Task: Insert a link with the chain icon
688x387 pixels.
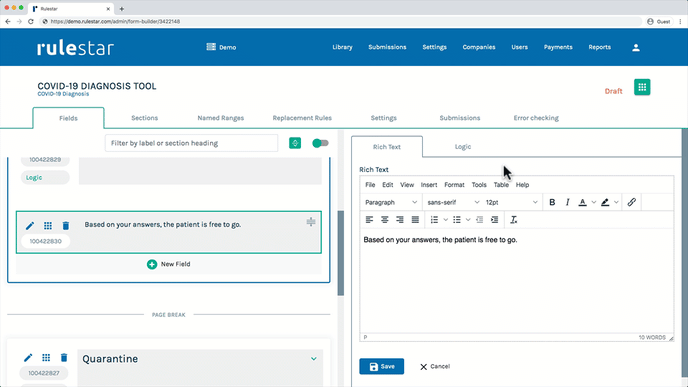Action: pos(631,202)
